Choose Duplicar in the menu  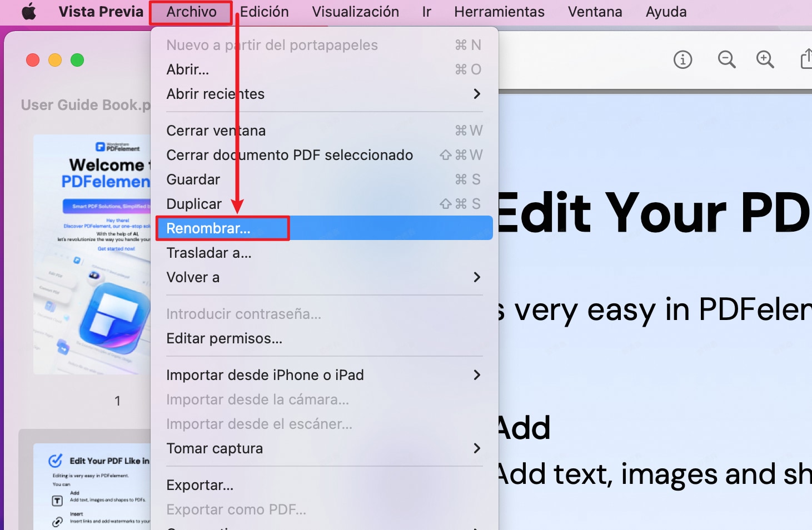click(324, 204)
